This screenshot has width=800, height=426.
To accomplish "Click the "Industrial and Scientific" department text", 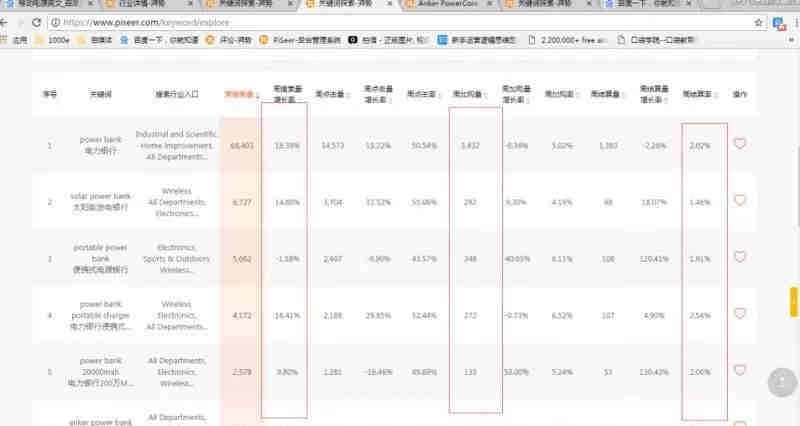I will (x=176, y=134).
